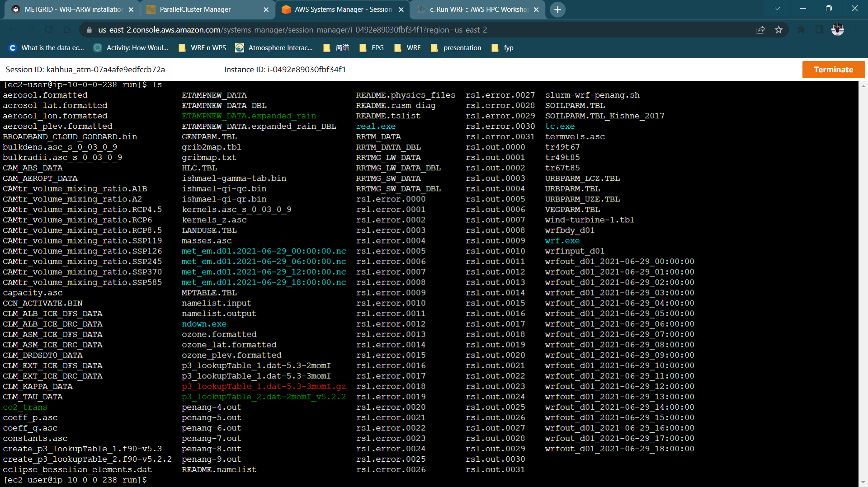Click LANDUSE.TBL file name
Viewport: 868px width, 487px height.
tap(209, 230)
